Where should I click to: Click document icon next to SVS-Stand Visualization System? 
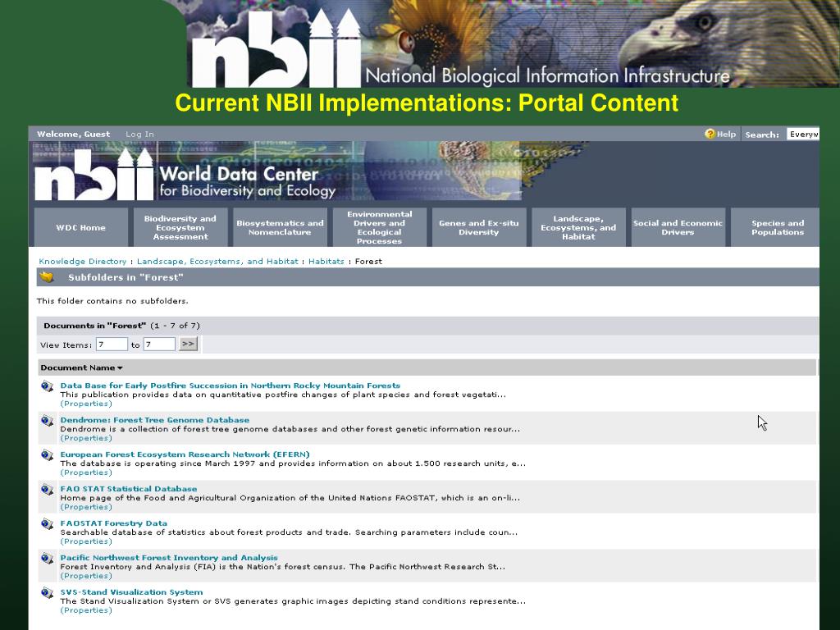[x=47, y=592]
